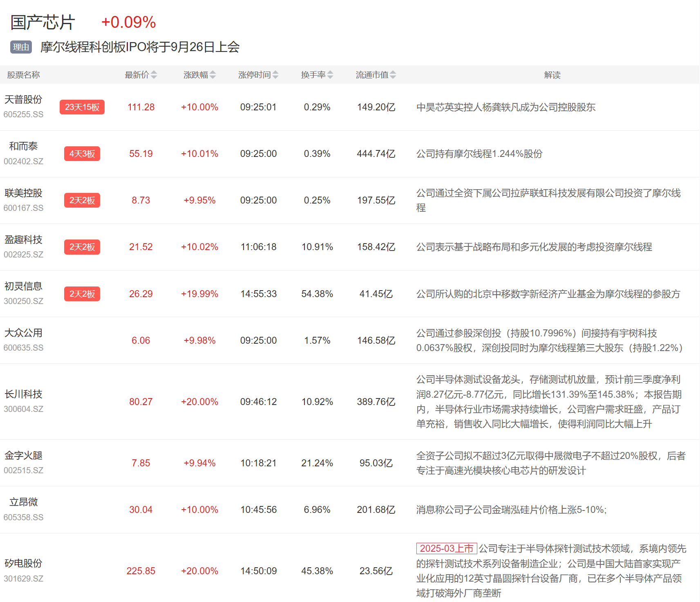Open 盈趣科技 stock details

coord(23,239)
